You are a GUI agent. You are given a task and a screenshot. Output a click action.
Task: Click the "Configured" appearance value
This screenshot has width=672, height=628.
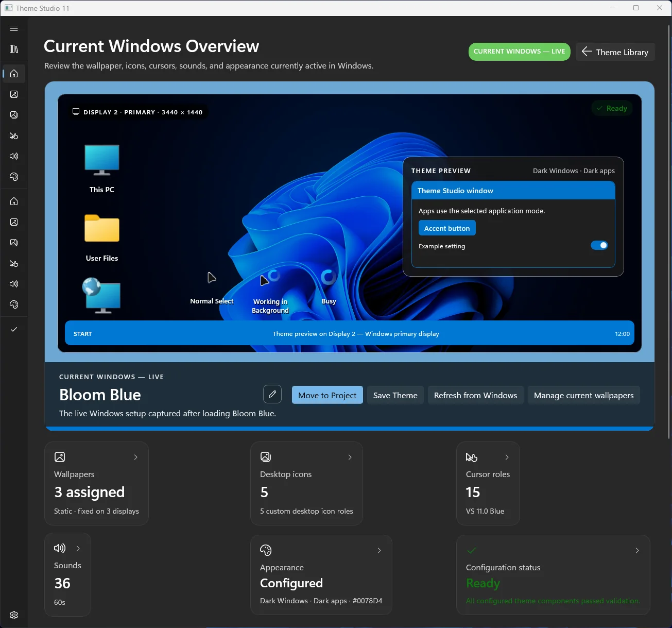pos(291,583)
